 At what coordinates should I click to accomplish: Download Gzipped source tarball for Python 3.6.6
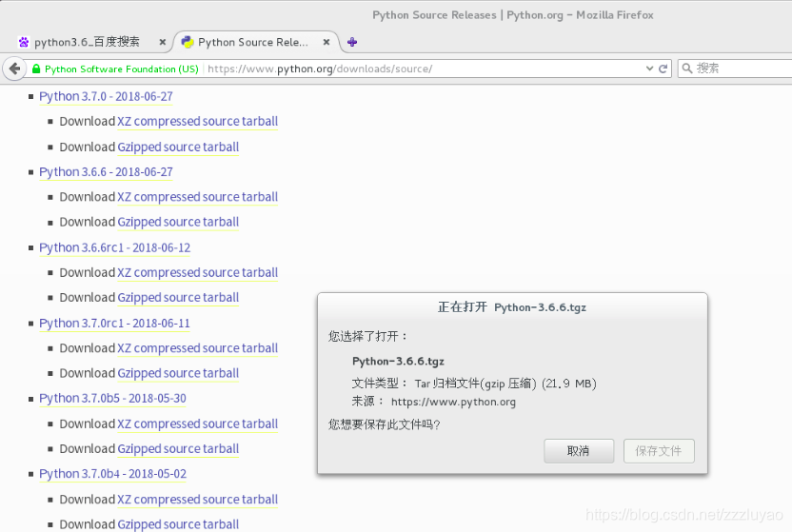pos(178,223)
